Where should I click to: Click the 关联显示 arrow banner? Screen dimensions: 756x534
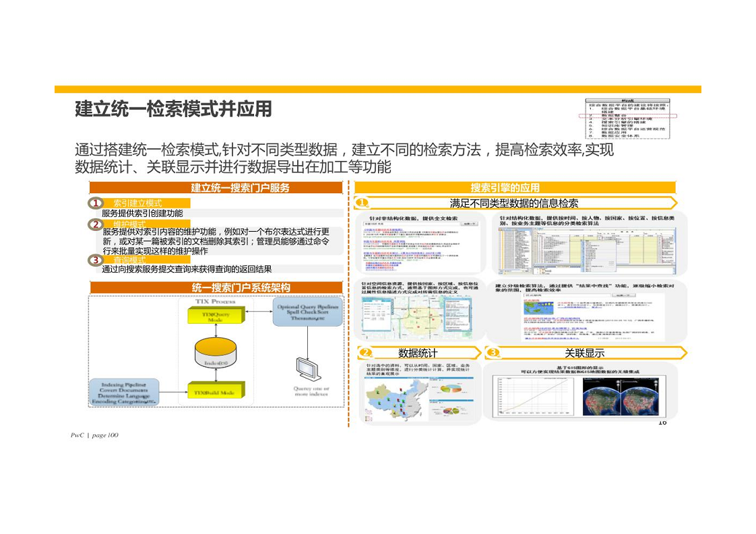tap(586, 353)
